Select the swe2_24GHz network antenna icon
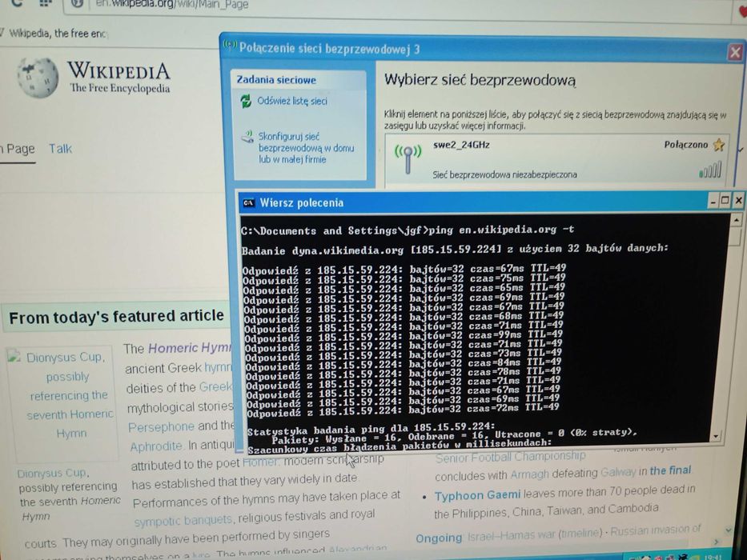This screenshot has width=747, height=560. [x=408, y=159]
